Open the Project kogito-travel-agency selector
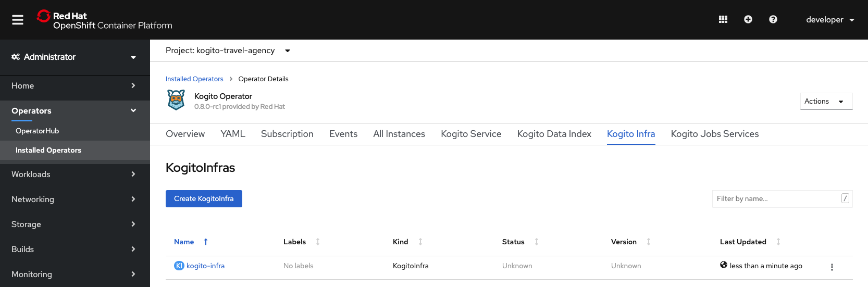Screen dimensions: 868x287 pos(228,51)
